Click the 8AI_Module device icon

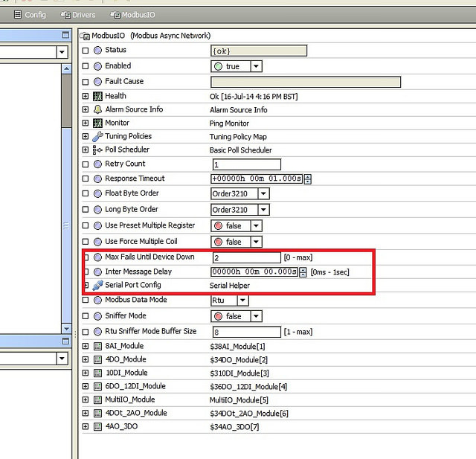[97, 347]
